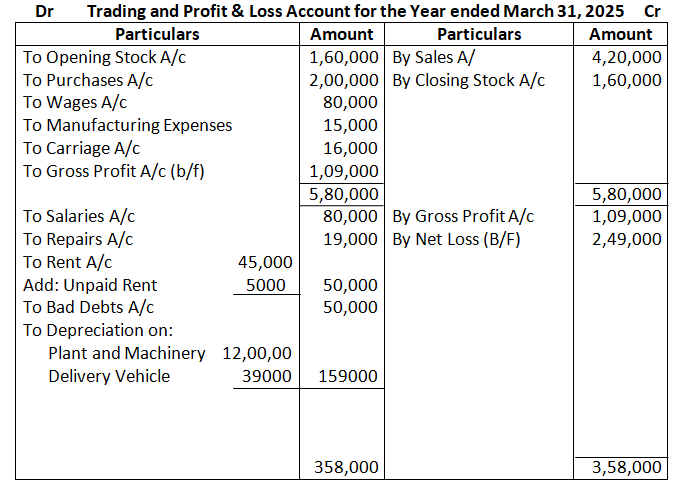
Task: Select the 'Add: Unpaid Rent' line
Action: [90, 285]
